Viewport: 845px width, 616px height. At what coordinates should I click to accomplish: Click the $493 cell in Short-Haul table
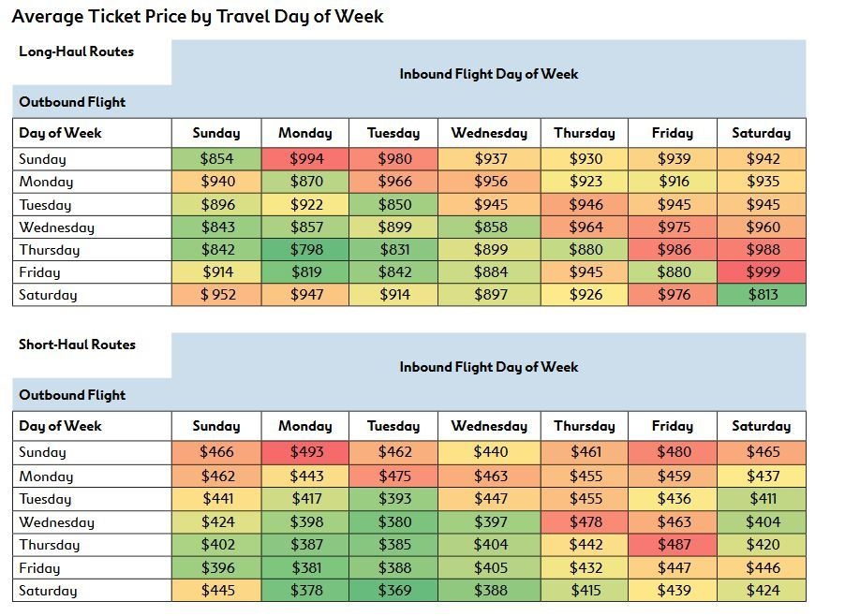click(x=305, y=452)
